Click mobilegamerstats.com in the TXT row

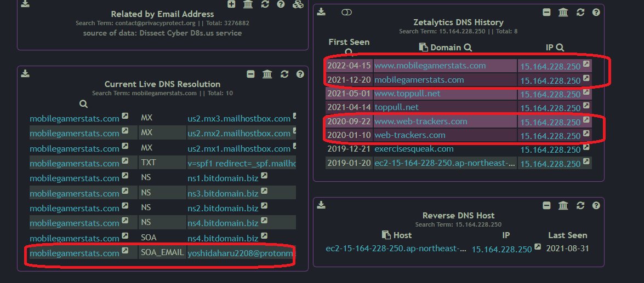[x=75, y=163]
